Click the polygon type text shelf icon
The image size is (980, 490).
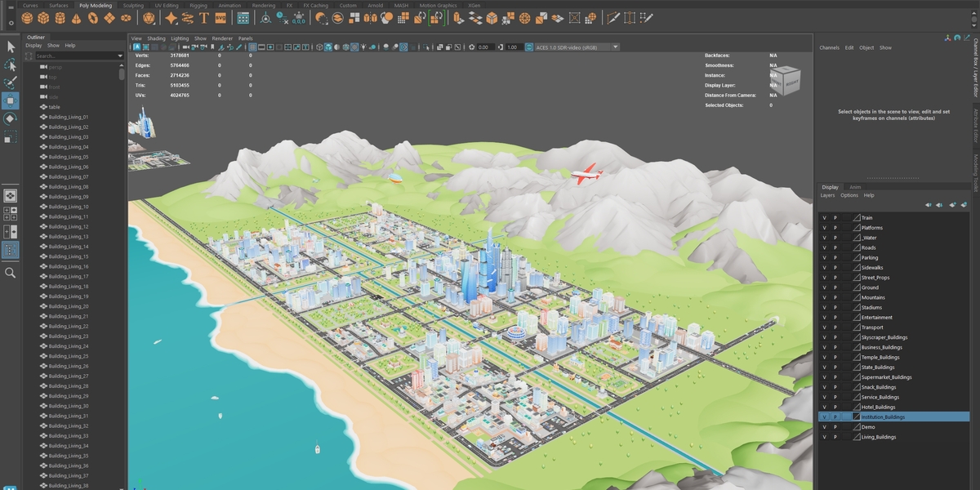pyautogui.click(x=203, y=17)
